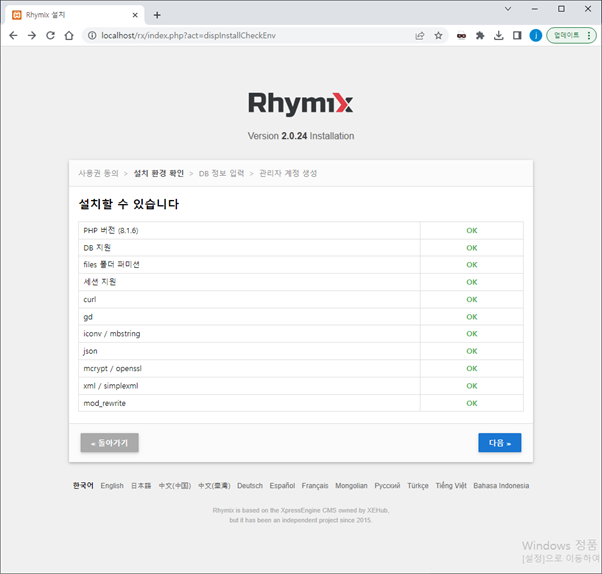The width and height of the screenshot is (602, 574).
Task: Click the OK status for PHP 버전
Action: point(472,230)
